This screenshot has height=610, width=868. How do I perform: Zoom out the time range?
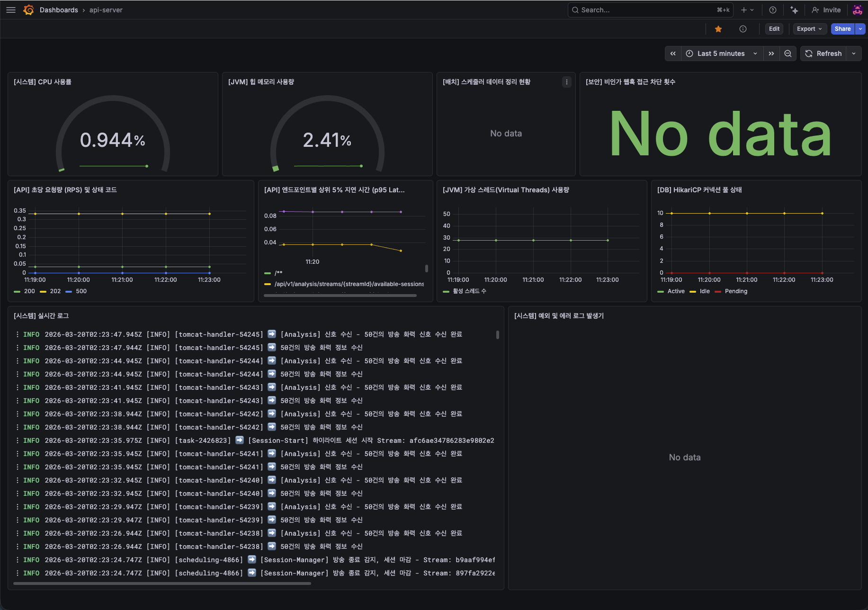tap(788, 54)
